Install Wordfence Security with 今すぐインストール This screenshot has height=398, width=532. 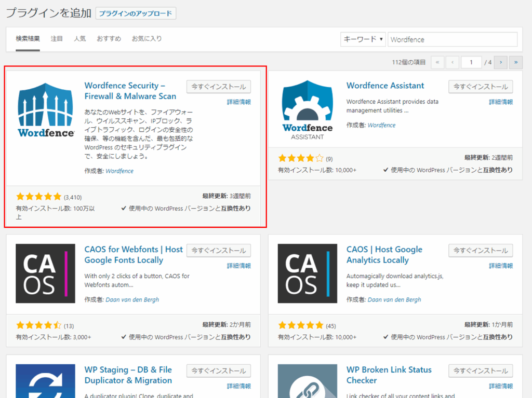click(219, 87)
